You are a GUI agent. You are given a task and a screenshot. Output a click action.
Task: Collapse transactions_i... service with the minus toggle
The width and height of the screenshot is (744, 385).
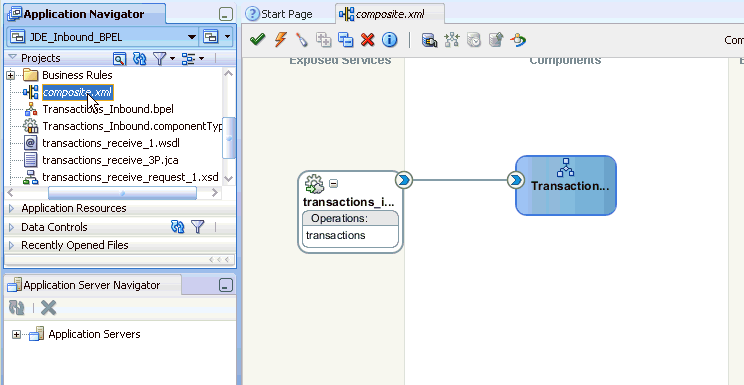click(334, 184)
